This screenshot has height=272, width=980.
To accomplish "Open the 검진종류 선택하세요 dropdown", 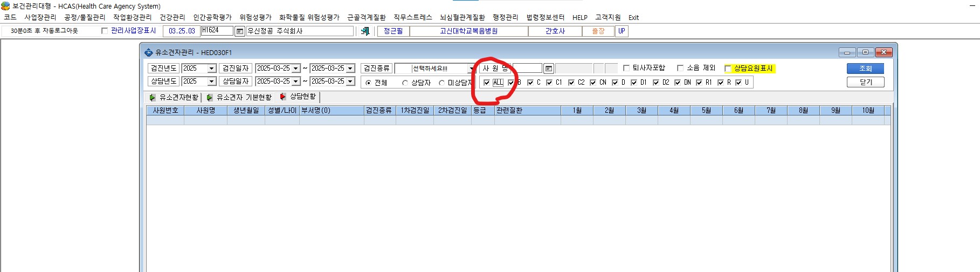I will point(472,69).
